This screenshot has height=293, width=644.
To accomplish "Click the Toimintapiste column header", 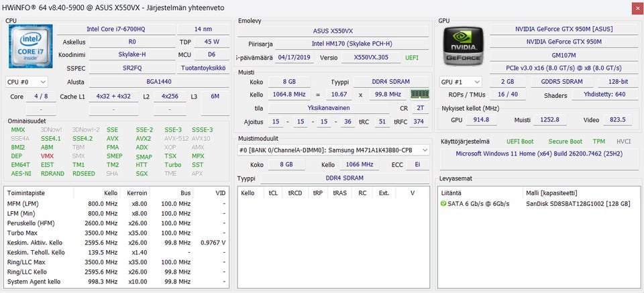I will tap(27, 192).
